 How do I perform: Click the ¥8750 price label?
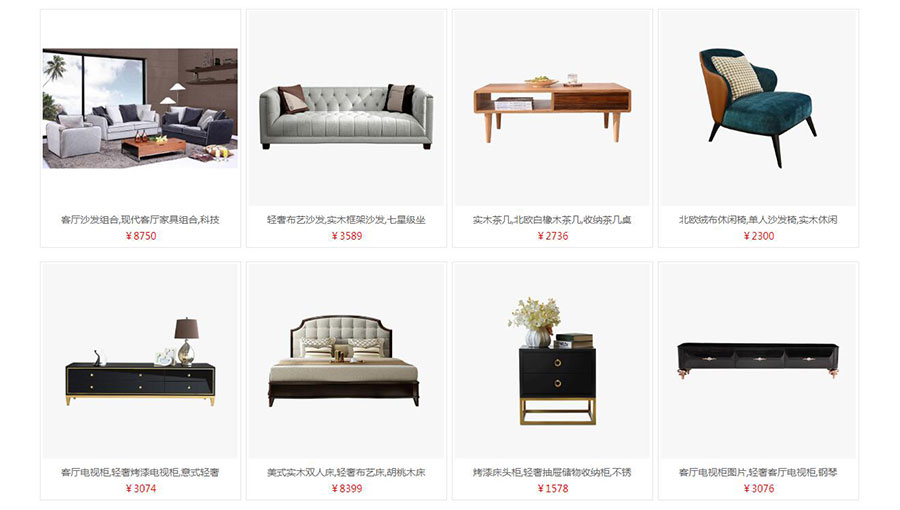141,236
